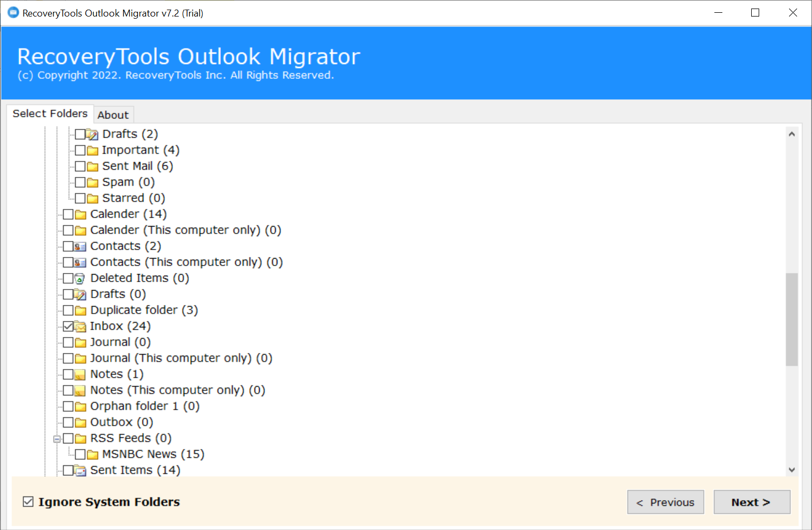Select the Spam (0) label
The image size is (812, 530).
(x=128, y=182)
